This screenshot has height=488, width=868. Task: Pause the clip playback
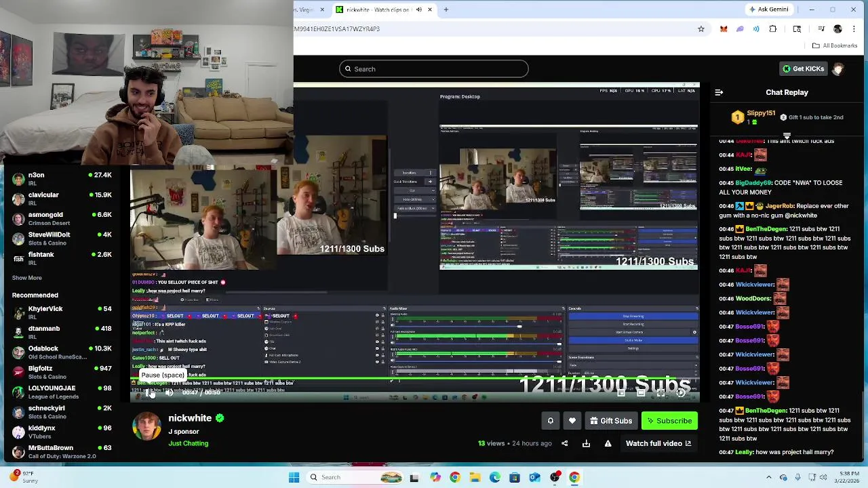coord(151,392)
